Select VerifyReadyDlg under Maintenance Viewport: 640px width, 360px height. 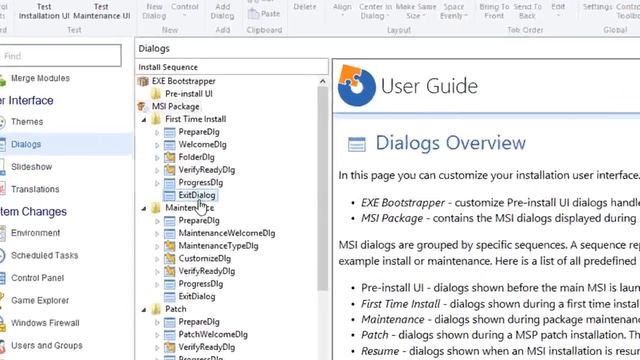(x=207, y=271)
